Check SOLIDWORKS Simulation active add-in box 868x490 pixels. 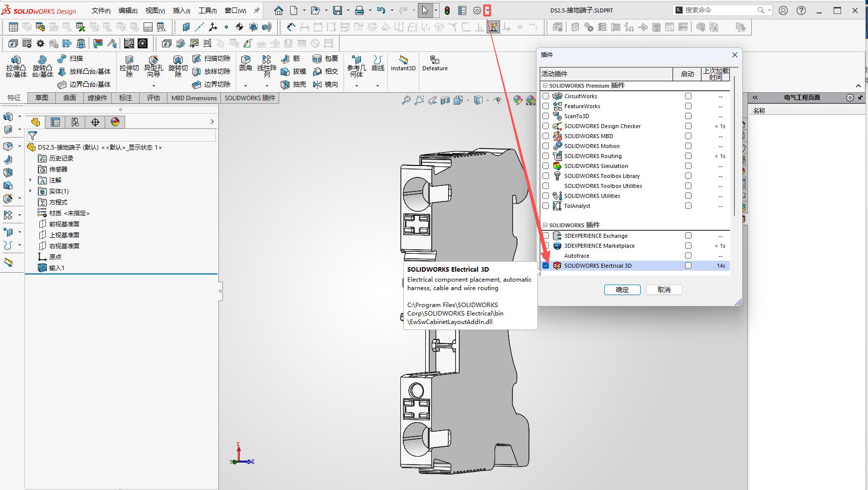pyautogui.click(x=546, y=166)
